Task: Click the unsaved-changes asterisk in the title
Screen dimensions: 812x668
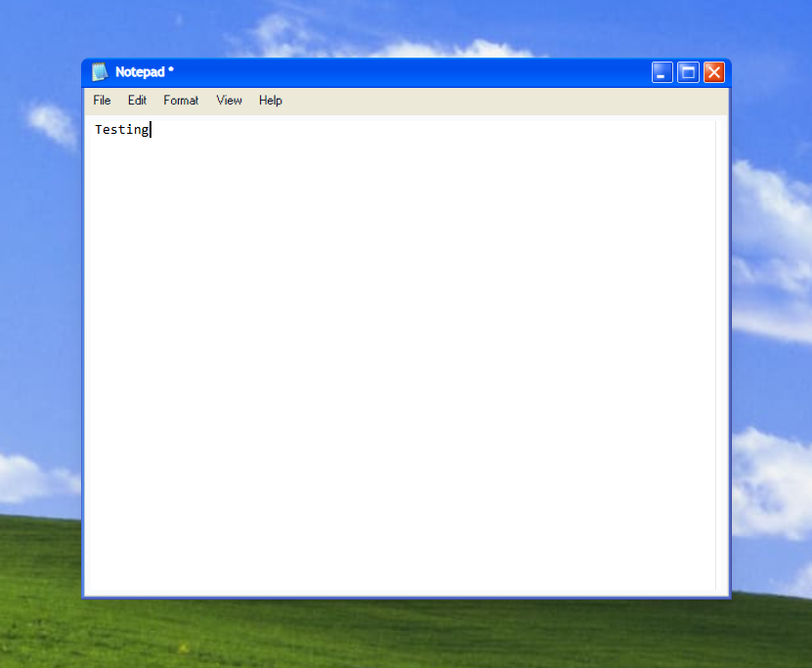Action: [x=173, y=71]
